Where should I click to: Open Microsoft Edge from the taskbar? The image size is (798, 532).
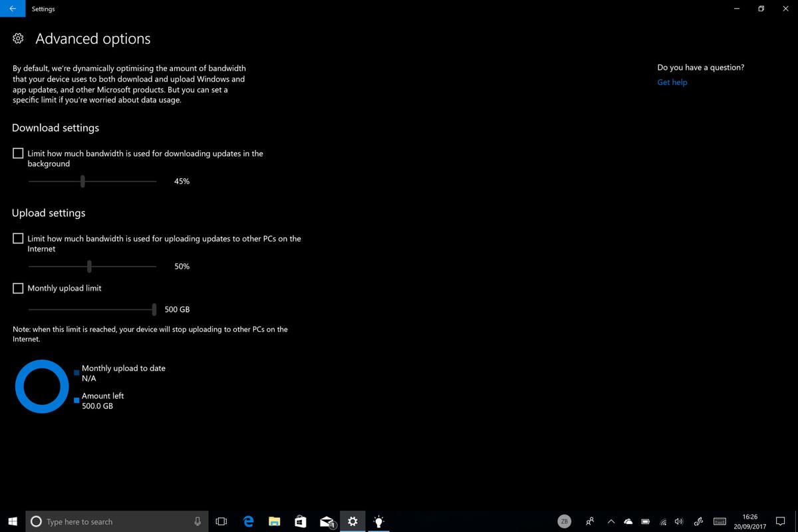tap(248, 521)
